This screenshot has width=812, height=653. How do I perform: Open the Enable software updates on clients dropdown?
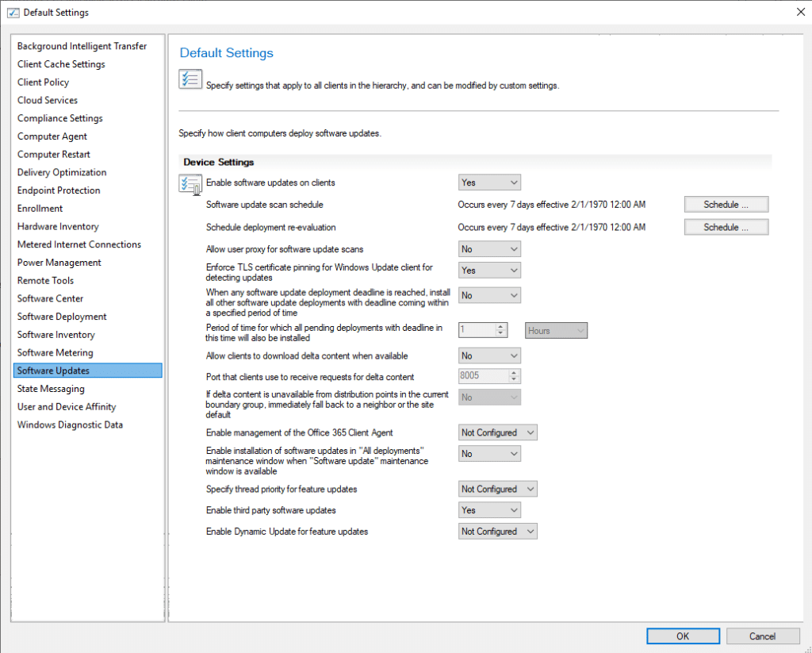(489, 182)
